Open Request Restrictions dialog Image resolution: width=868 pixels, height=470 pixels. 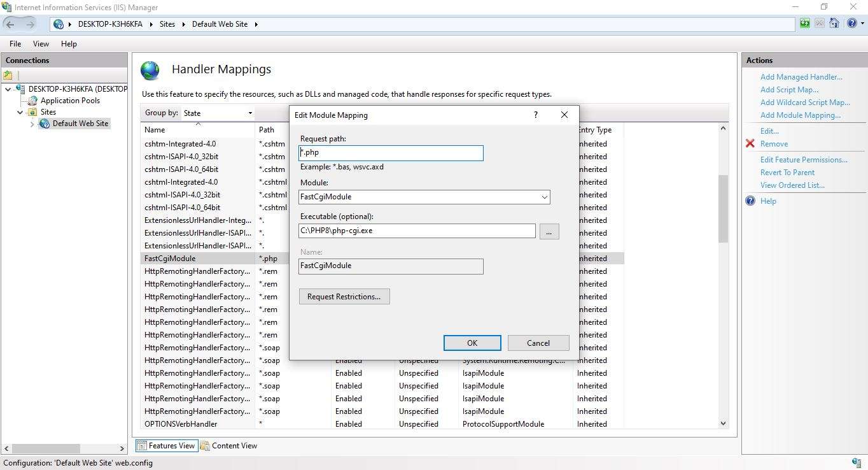point(344,296)
